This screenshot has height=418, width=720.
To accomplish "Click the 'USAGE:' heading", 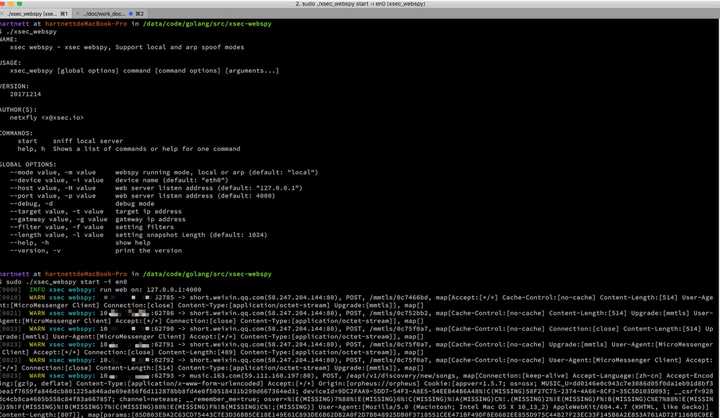I will click(x=10, y=63).
